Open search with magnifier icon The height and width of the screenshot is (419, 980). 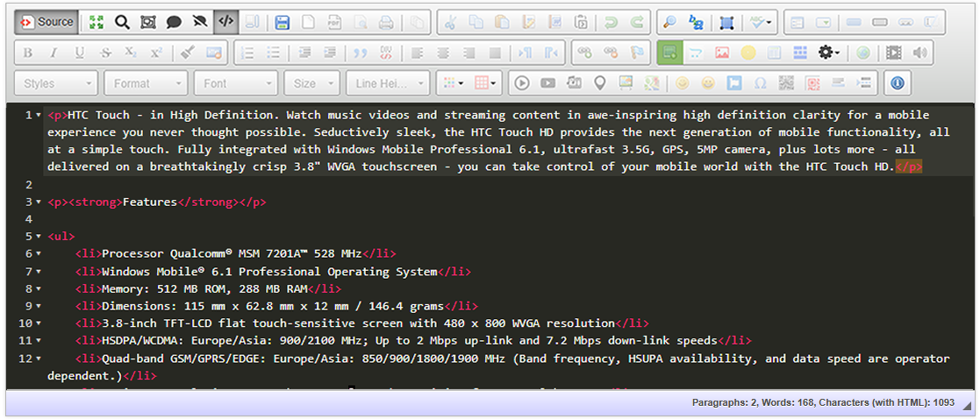[122, 22]
